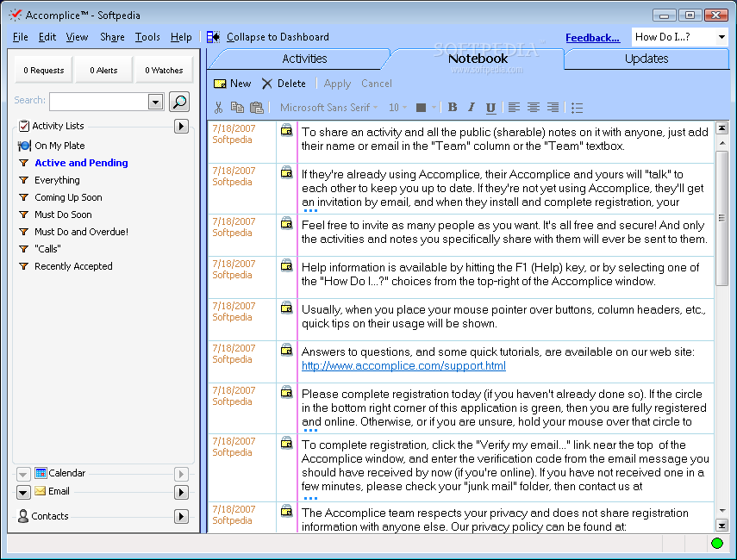
Task: Click the Delete X icon
Action: (x=267, y=84)
